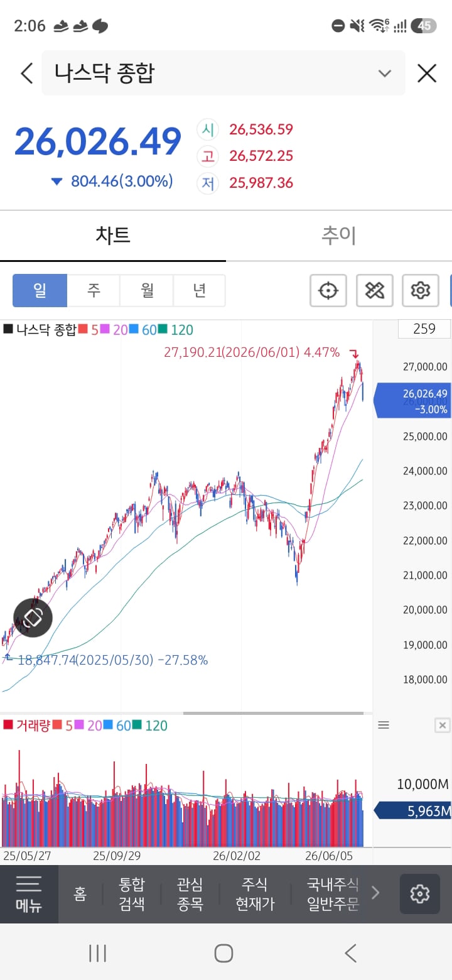The image size is (452, 980).
Task: Tap the open price 26,536.59
Action: pos(261,129)
